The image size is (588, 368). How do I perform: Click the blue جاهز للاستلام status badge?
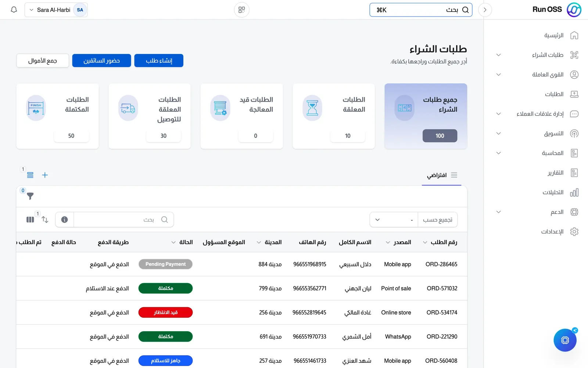pos(165,361)
